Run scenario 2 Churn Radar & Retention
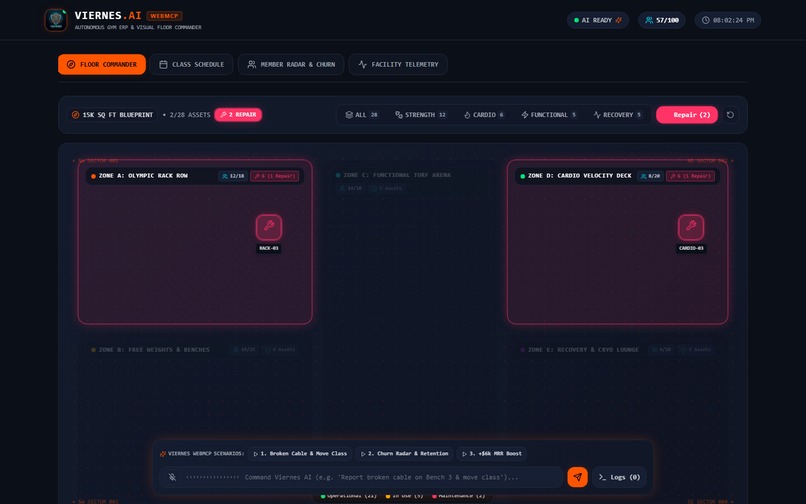This screenshot has height=504, width=806. coord(405,454)
